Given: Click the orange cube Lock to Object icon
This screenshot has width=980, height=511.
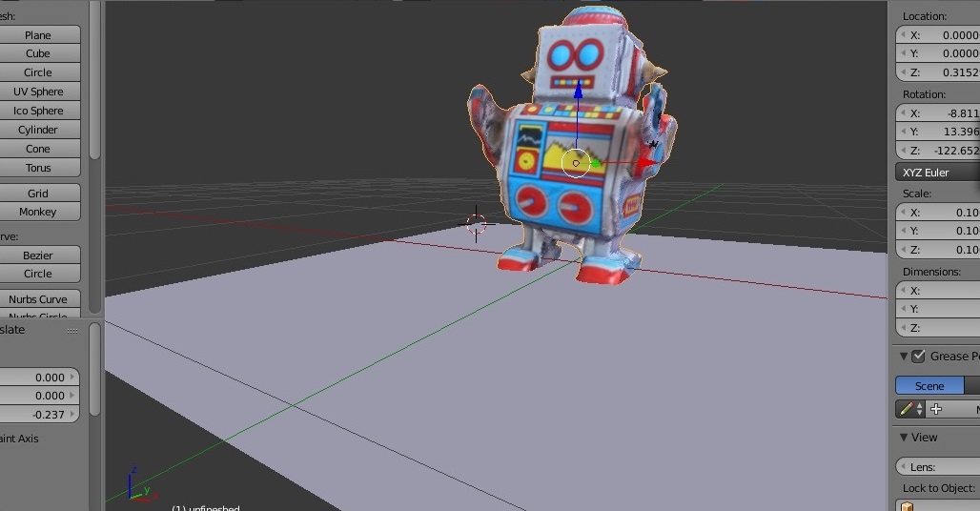Looking at the screenshot, I should point(906,506).
